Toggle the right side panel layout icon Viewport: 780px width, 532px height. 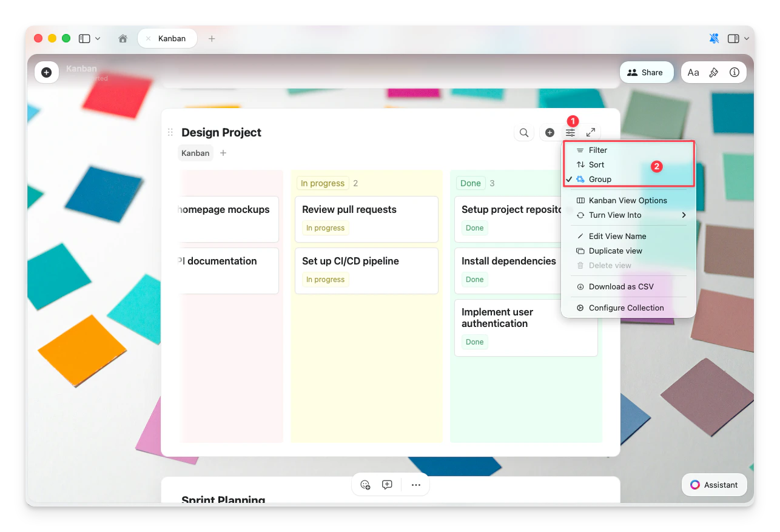click(x=733, y=38)
